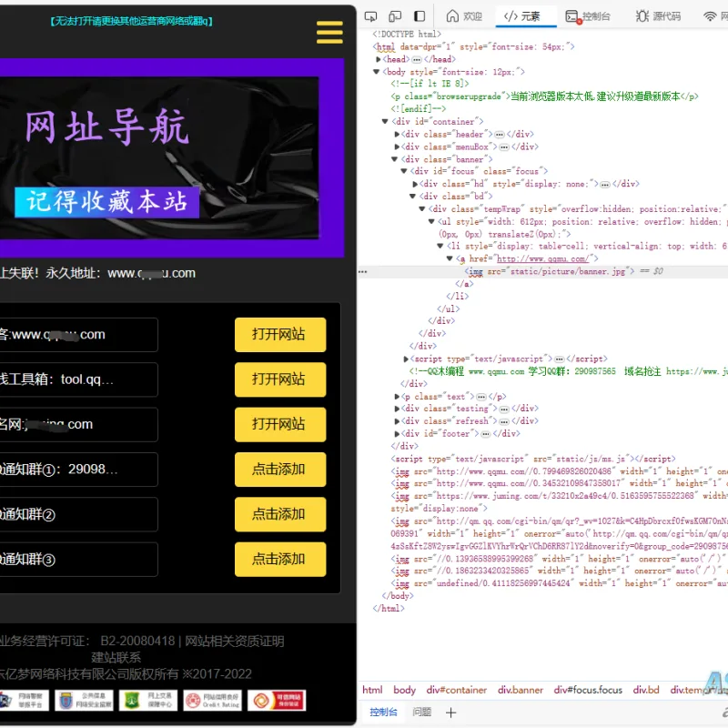Click the 工具箱 tool.qq address field
The image size is (728, 728).
[78, 379]
